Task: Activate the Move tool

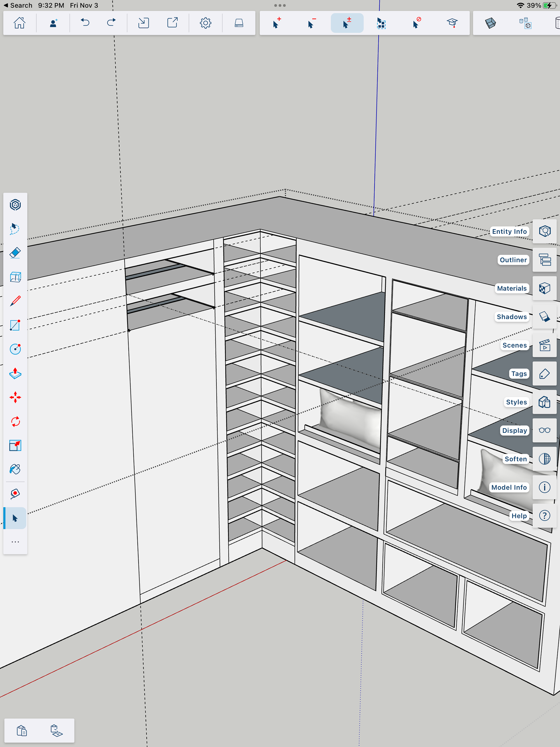Action: pos(15,398)
